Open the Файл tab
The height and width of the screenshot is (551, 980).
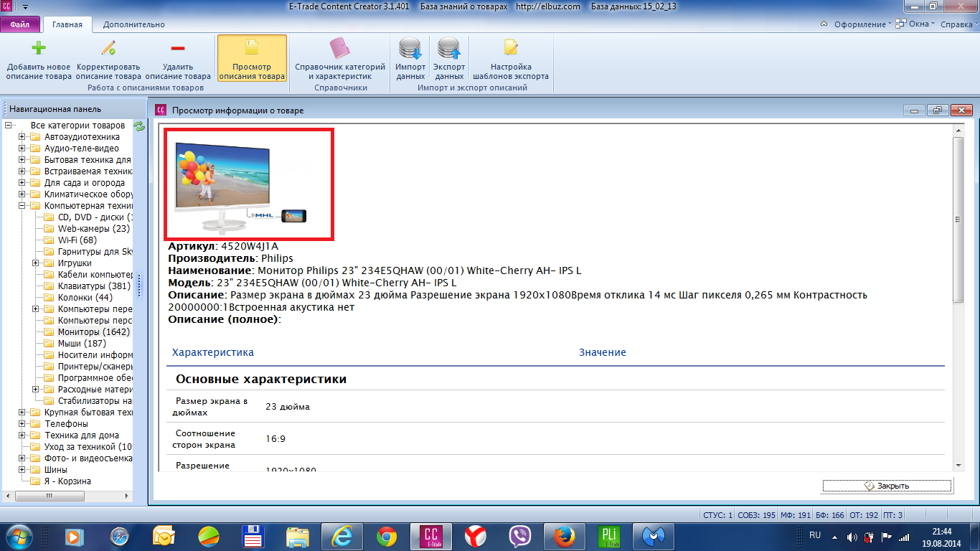[20, 24]
